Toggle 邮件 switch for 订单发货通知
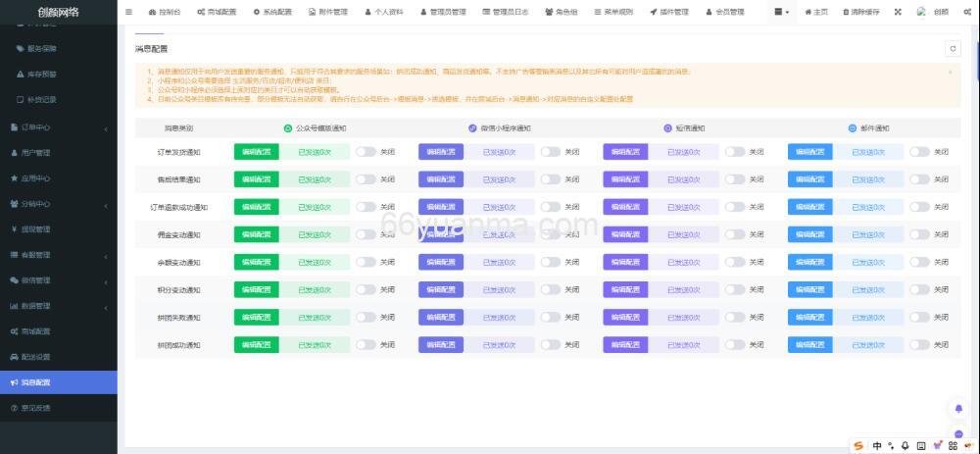The height and width of the screenshot is (454, 980). point(919,151)
